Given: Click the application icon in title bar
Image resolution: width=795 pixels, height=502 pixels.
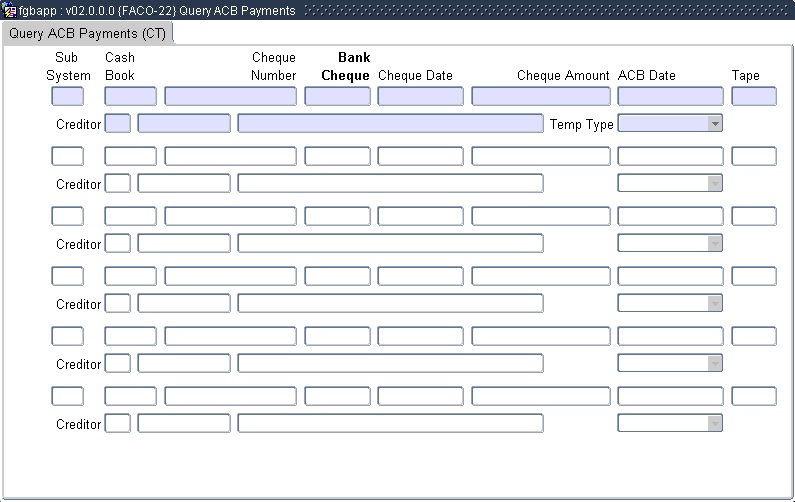Looking at the screenshot, I should pos(9,10).
